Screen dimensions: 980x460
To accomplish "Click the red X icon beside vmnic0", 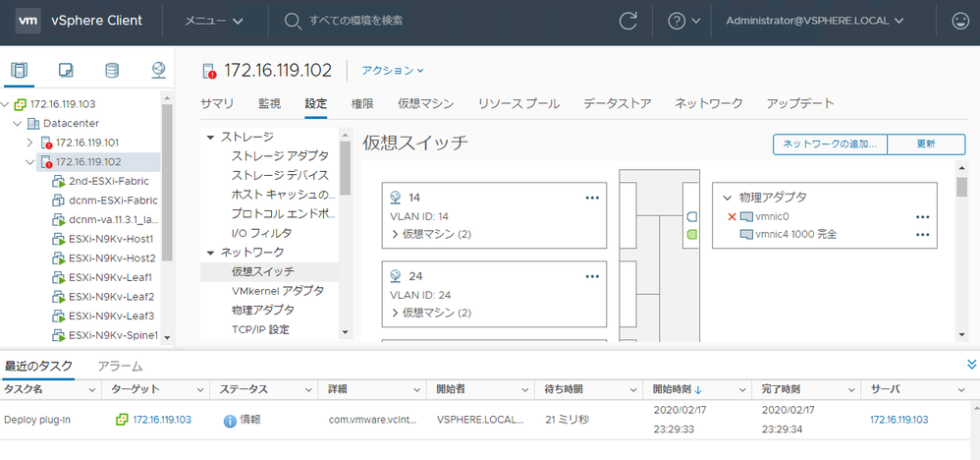I will click(x=732, y=216).
